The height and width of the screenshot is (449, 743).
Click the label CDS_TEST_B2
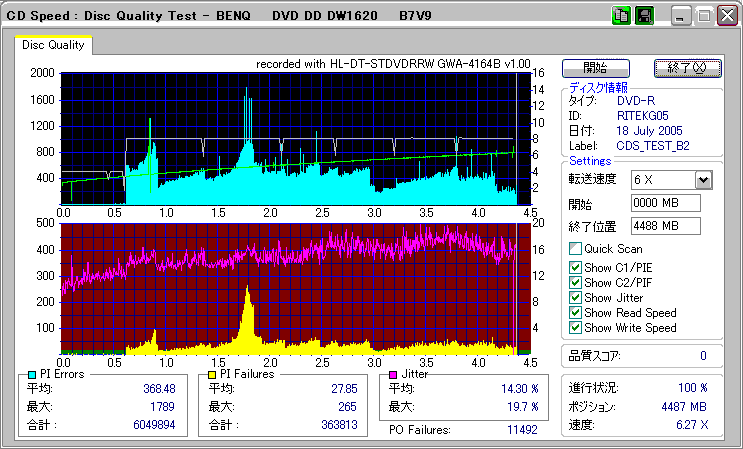pyautogui.click(x=653, y=146)
